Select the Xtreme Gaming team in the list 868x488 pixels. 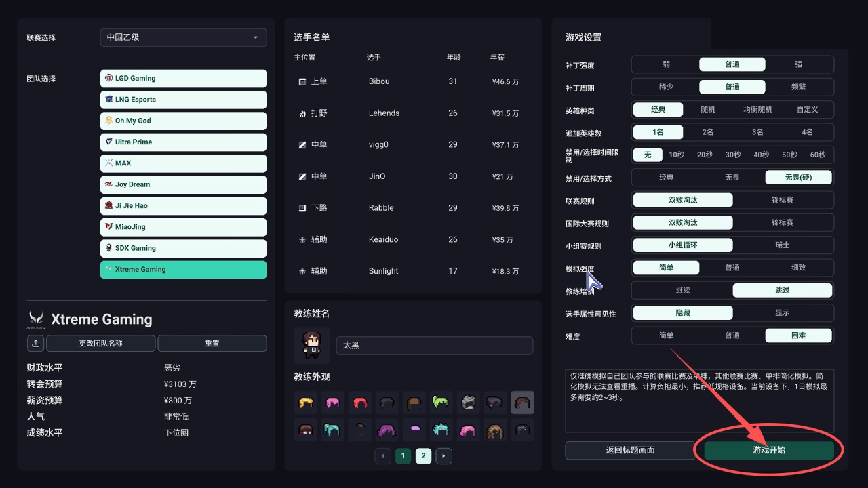pyautogui.click(x=183, y=270)
